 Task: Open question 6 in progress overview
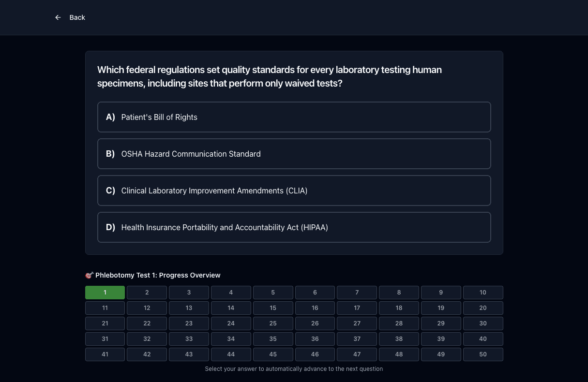pos(315,293)
